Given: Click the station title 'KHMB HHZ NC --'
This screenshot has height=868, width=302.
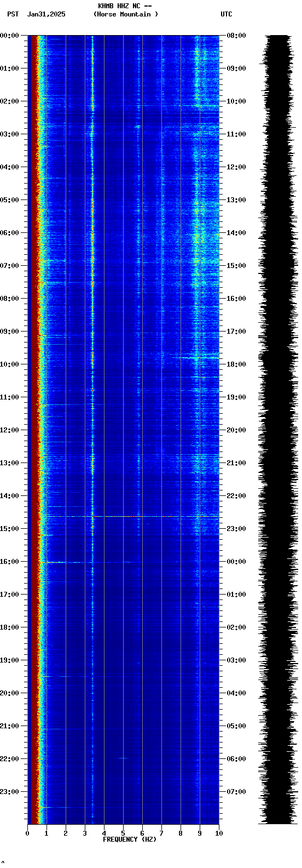Looking at the screenshot, I should coord(125,6).
